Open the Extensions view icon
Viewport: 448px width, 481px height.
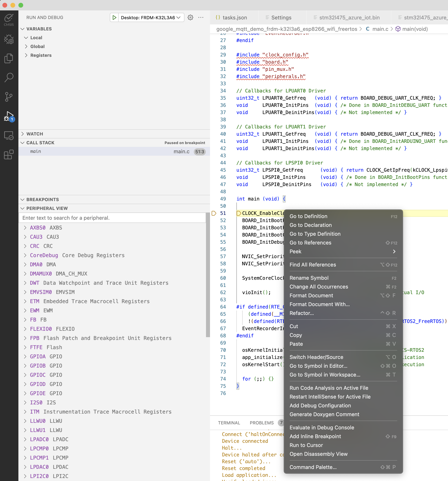[x=9, y=155]
